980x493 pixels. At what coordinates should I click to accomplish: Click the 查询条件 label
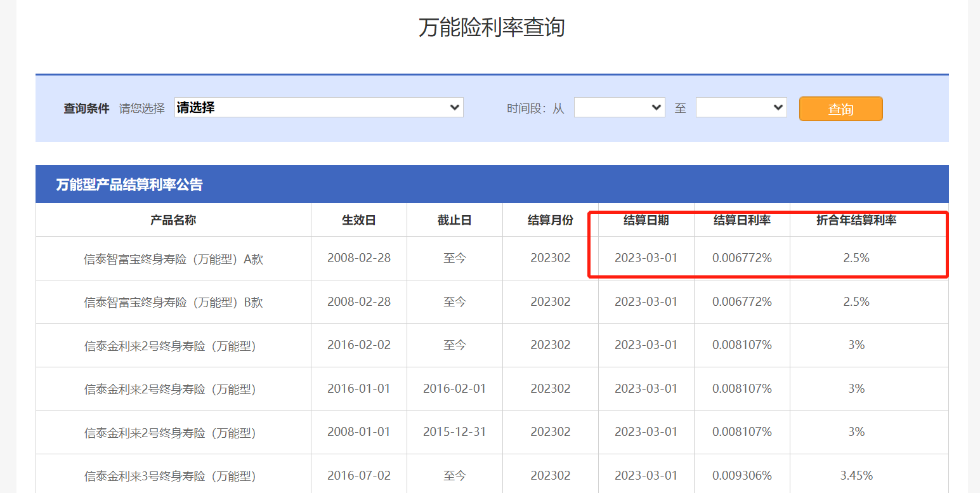86,108
